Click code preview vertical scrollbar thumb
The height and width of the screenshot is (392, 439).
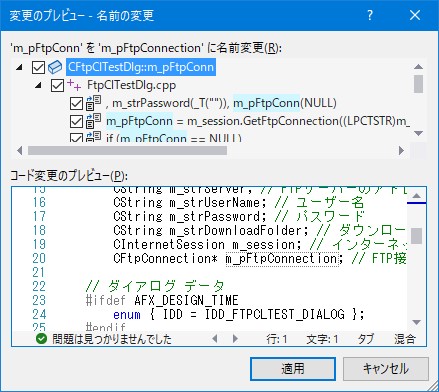point(417,236)
